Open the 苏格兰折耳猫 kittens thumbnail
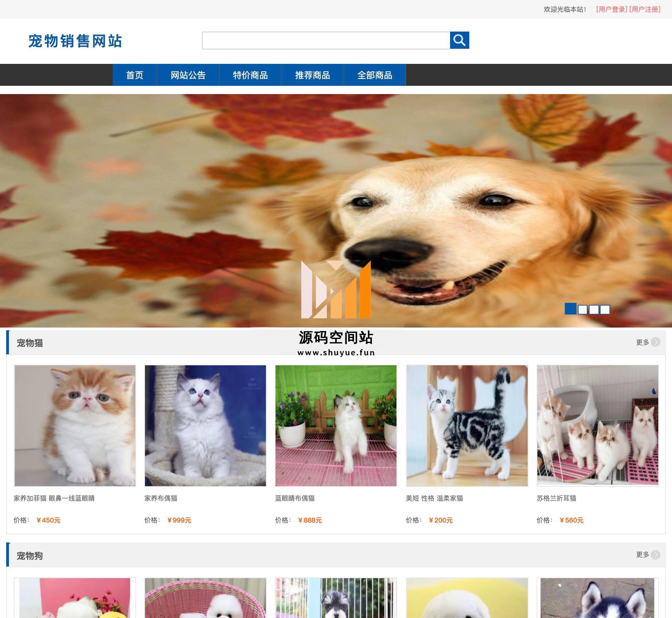Screen dimensions: 672x618 click(x=598, y=426)
